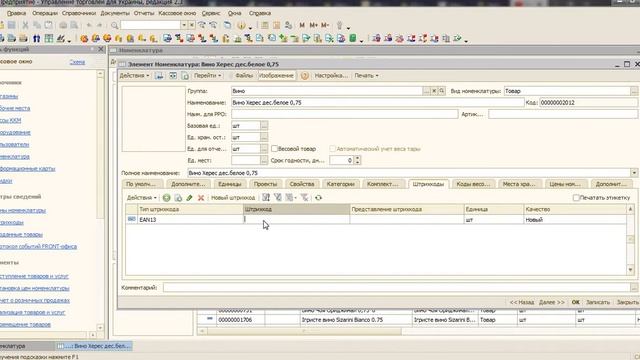The image size is (640, 360).
Task: Click the green grid table icon in the second toolbar
Action: click(49, 39)
